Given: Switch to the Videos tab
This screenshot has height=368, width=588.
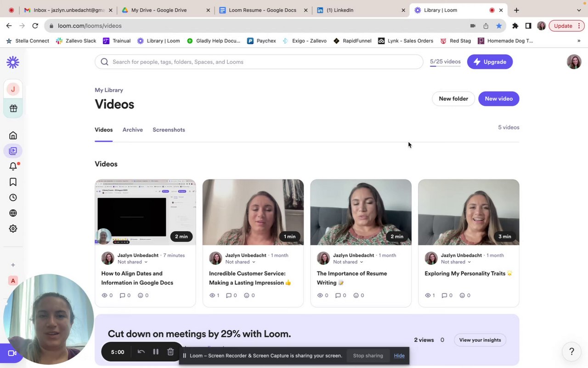Looking at the screenshot, I should click(104, 130).
